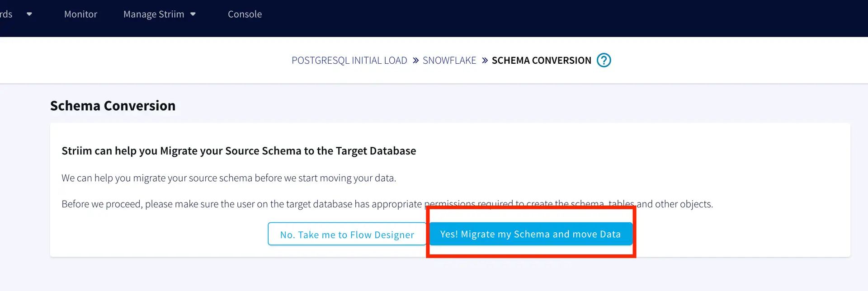Click the chevron before SCHEMA CONVERSION
The image size is (868, 291).
[485, 61]
